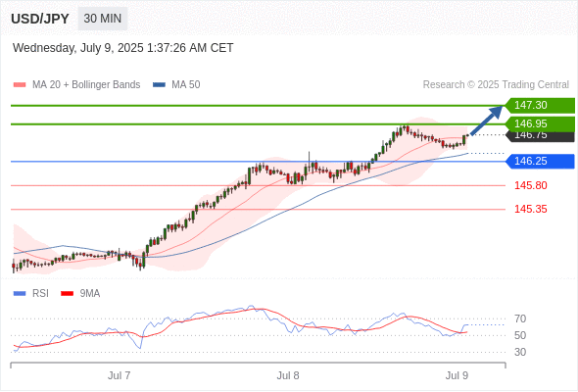This screenshot has height=392, width=578.
Task: Click the Jul 8 time axis label
Action: click(x=288, y=375)
